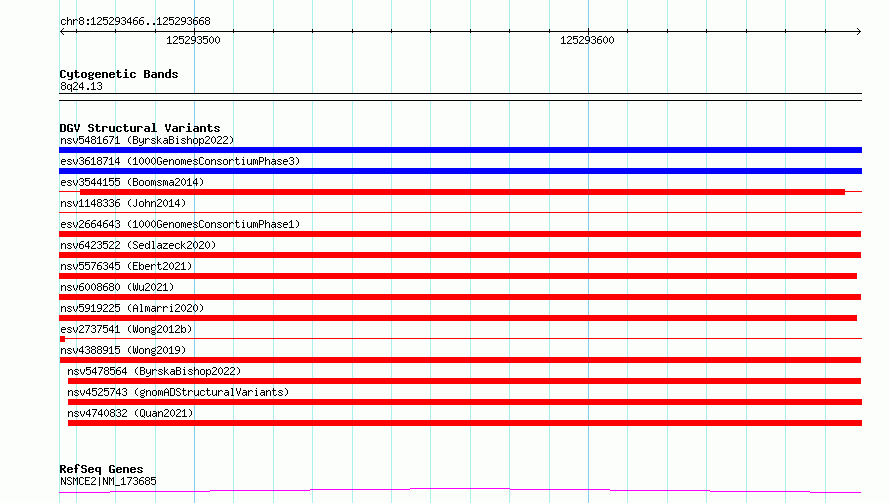Click the red bar under nsv5576345

pyautogui.click(x=458, y=276)
